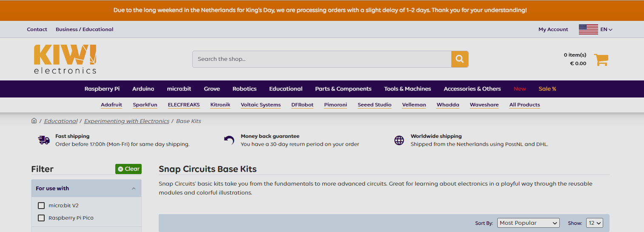Image resolution: width=644 pixels, height=232 pixels.
Task: Browse the Pimoroni brand link
Action: (336, 105)
